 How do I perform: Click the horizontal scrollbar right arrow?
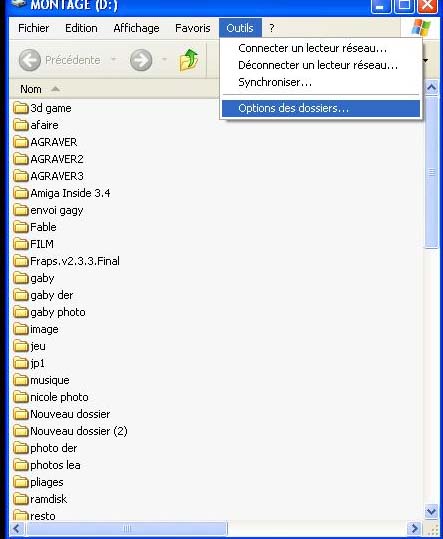[414, 528]
